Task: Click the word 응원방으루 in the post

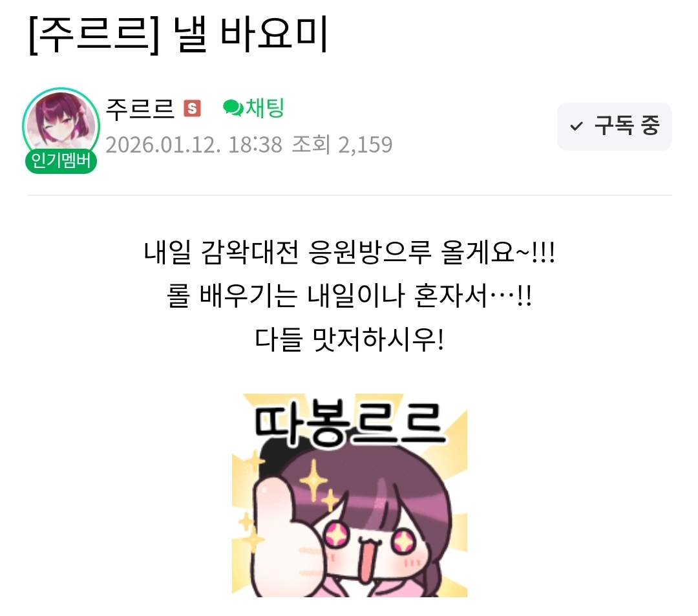Action: pos(370,252)
